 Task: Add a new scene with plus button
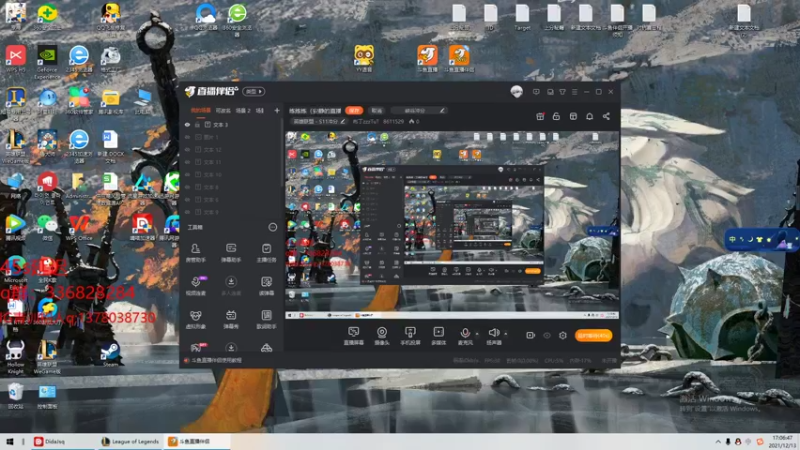tap(277, 110)
